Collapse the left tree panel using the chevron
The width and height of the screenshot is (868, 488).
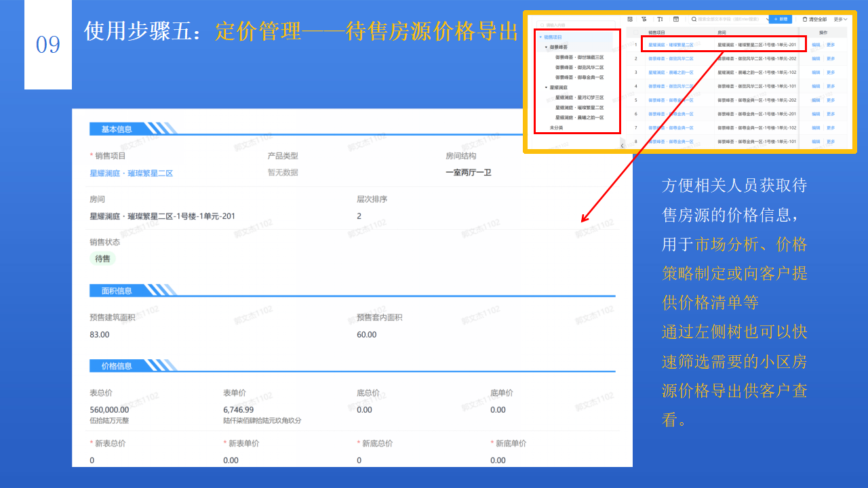[x=623, y=144]
